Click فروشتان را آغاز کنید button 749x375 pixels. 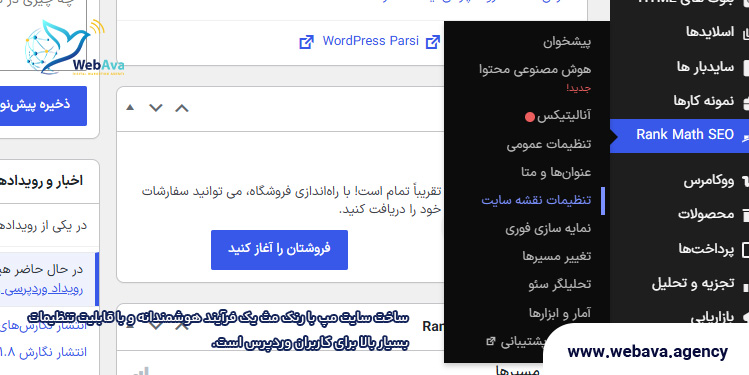[x=279, y=249]
